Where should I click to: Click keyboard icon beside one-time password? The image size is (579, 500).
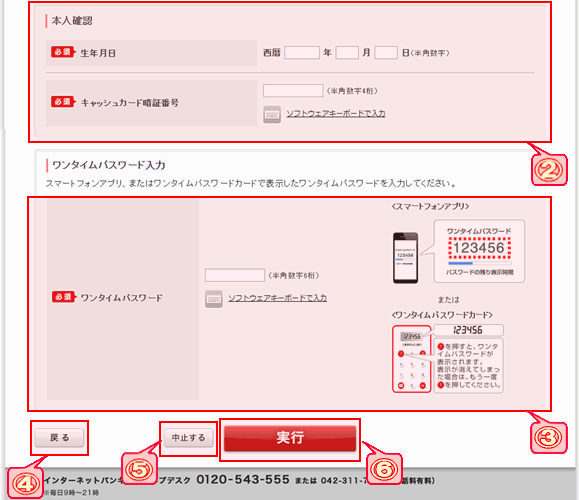213,299
